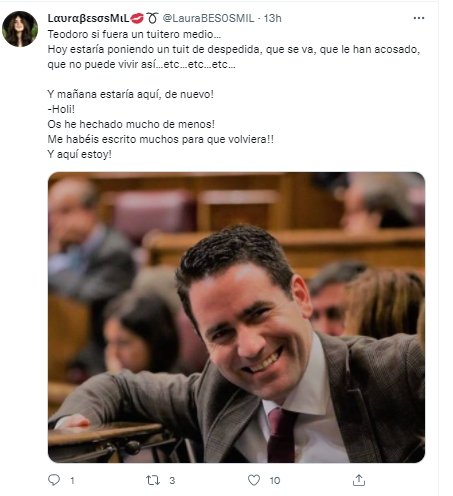The image size is (453, 496).
Task: Click the reply speech bubble icon
Action: tap(54, 480)
